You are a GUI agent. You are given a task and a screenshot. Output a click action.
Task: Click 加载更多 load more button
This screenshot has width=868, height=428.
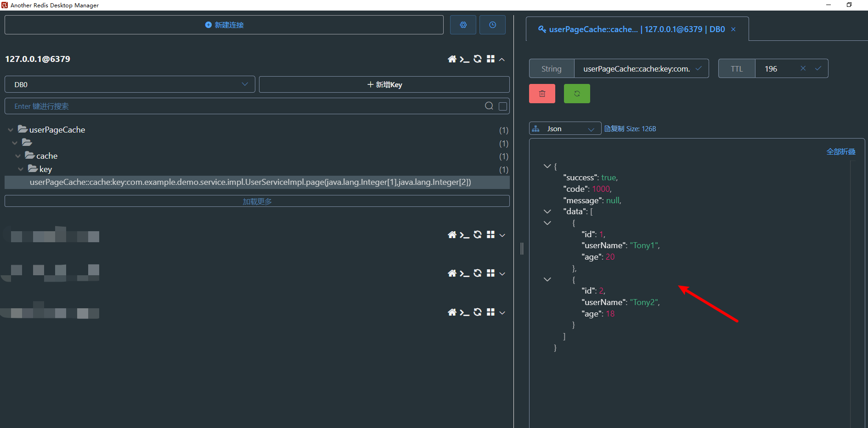pyautogui.click(x=257, y=201)
